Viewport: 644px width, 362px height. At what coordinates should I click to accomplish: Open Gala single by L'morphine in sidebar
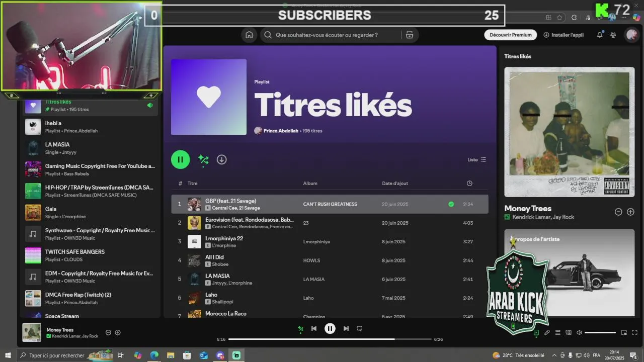[91, 213]
